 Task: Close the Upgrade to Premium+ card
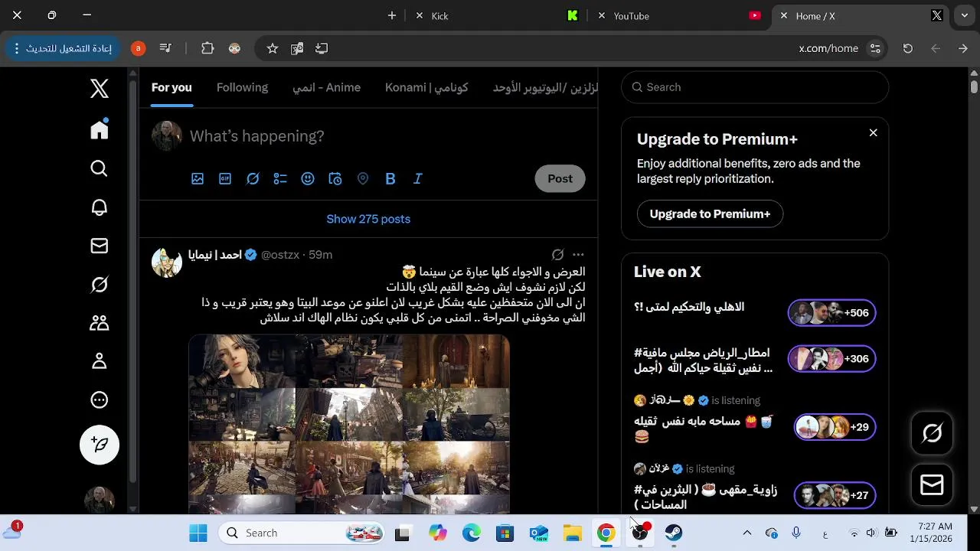click(x=873, y=132)
